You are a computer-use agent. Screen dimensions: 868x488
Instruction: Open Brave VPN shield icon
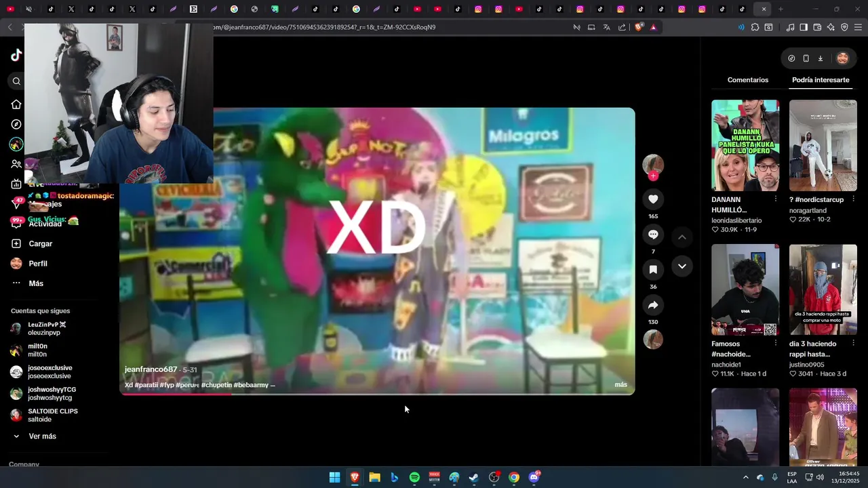pos(844,27)
